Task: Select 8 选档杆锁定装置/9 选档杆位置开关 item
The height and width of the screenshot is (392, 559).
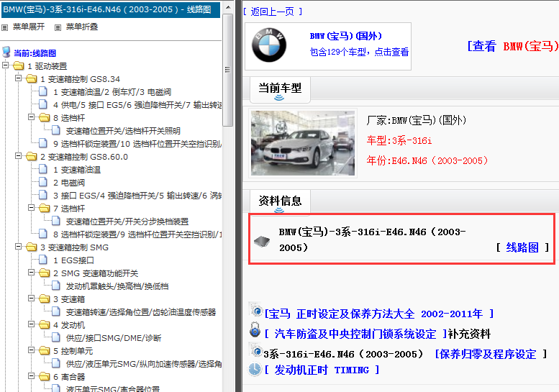Action: [137, 234]
